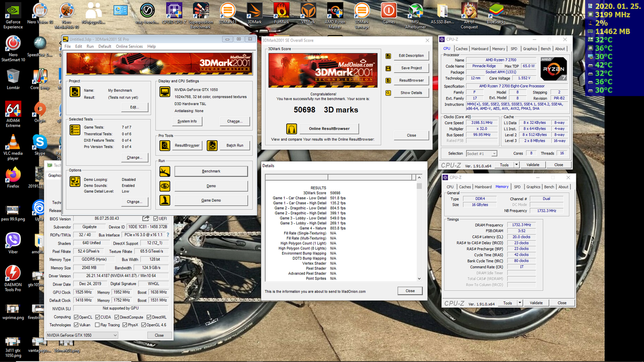Screen dimensions: 644x362
Task: Click GPU-Z BIOS export share icon
Action: (x=146, y=219)
